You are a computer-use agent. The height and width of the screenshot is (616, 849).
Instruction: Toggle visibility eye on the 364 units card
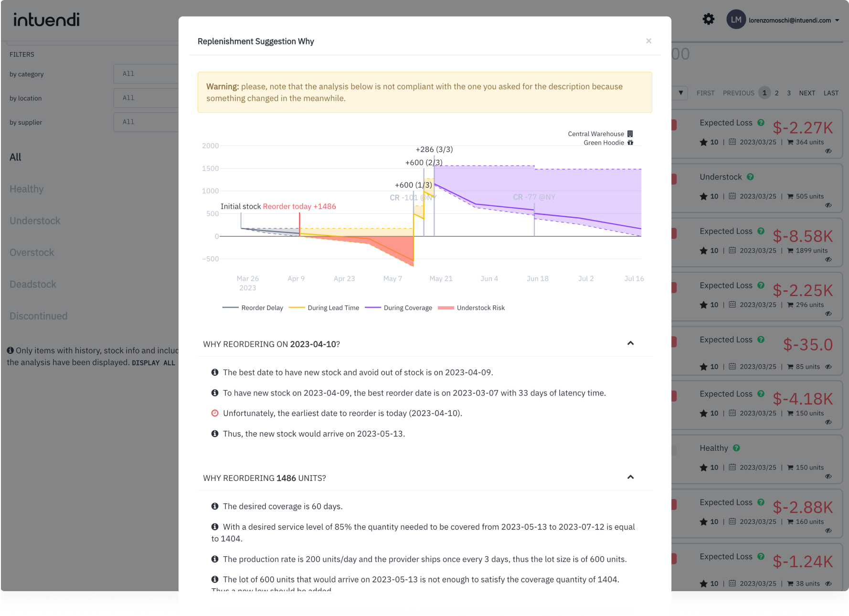(x=828, y=151)
